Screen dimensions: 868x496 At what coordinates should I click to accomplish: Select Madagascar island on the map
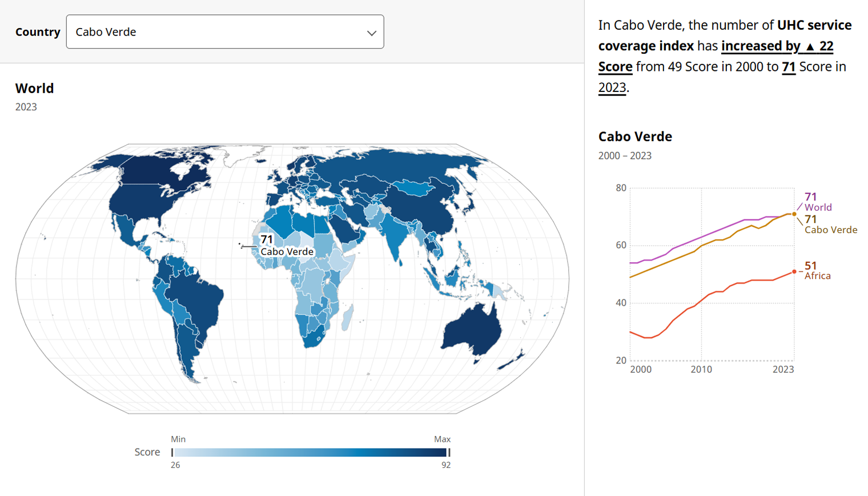click(347, 318)
